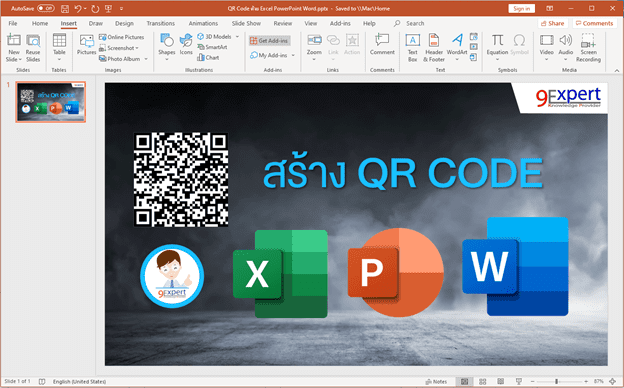Screen dimensions: 624x388
Task: Adjust the zoom slider handle
Action: click(556, 381)
